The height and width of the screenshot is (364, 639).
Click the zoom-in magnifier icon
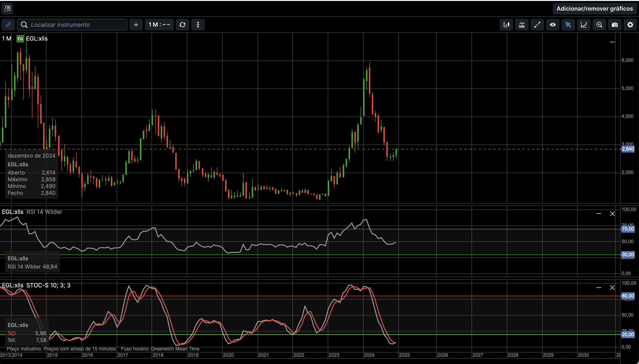(x=599, y=25)
